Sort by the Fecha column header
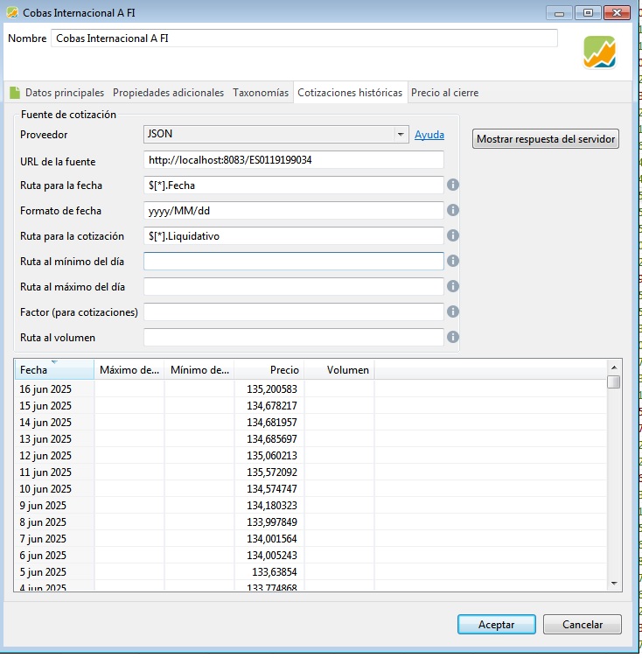 (x=54, y=369)
